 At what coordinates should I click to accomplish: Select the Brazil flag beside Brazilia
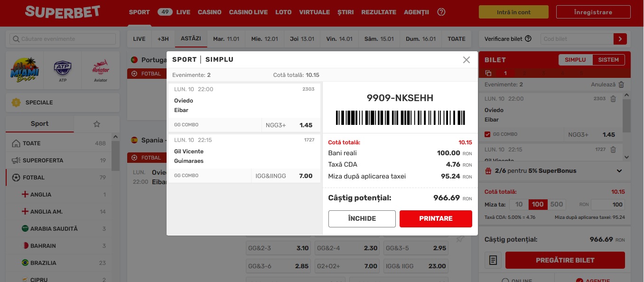[x=25, y=263]
